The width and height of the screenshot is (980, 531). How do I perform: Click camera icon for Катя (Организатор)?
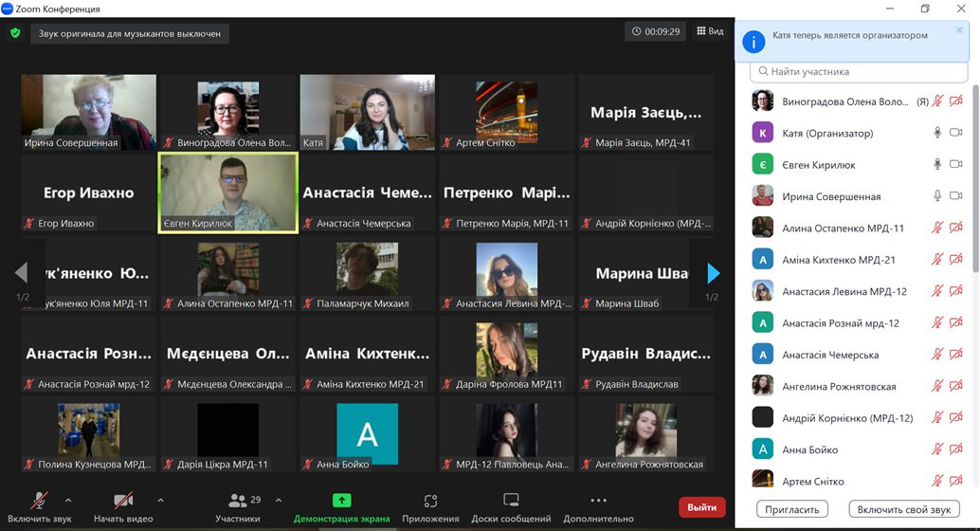955,133
